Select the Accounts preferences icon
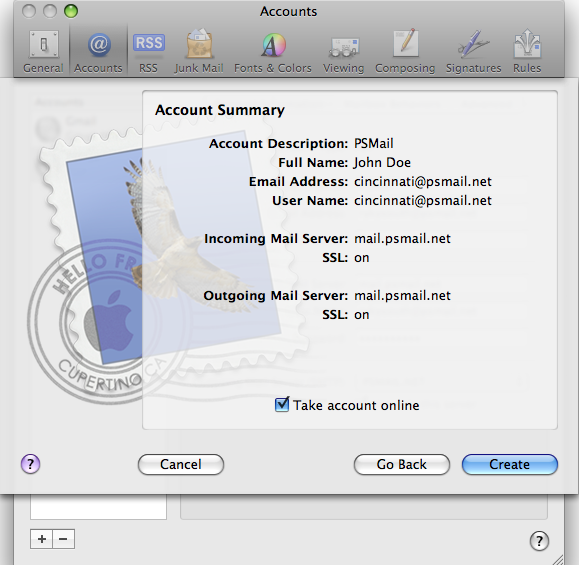The image size is (579, 565). pyautogui.click(x=98, y=52)
